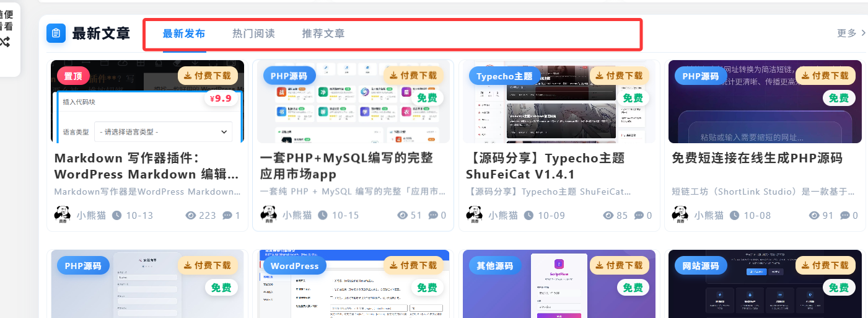Screen dimensions: 868x318
Task: Click 付费下载 on the 应用市场app card
Action: coord(413,76)
